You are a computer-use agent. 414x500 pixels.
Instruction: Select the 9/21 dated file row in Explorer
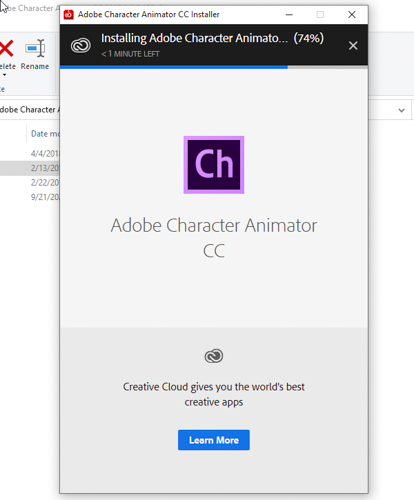30,197
